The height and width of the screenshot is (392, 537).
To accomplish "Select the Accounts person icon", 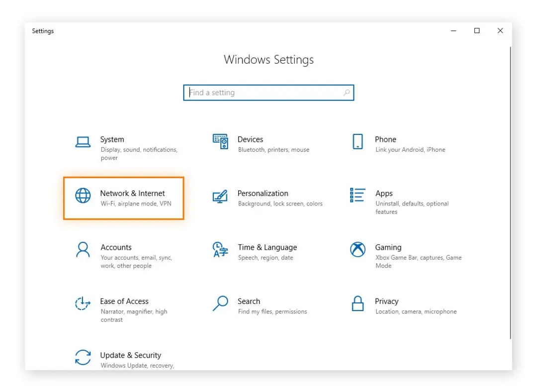I will pos(83,249).
